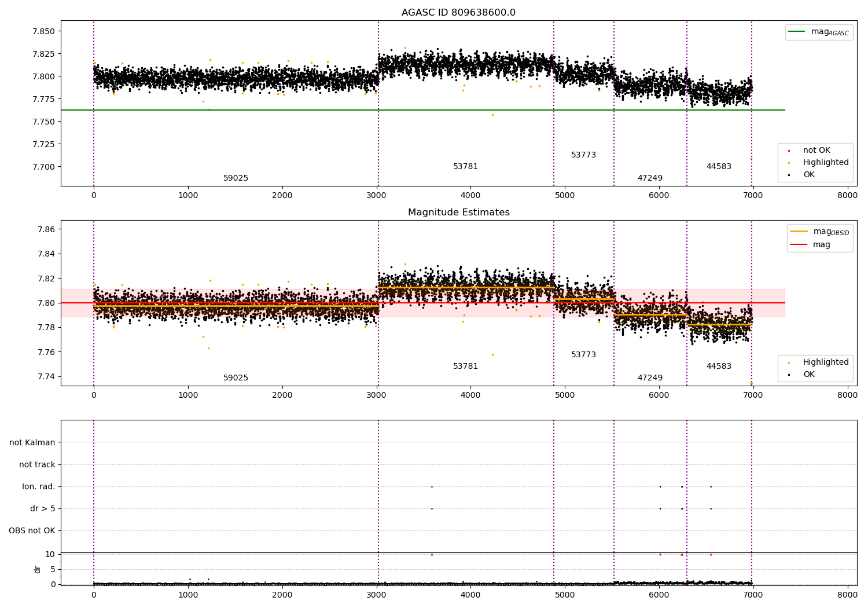
Task: Click the 7.82 y-axis tick label
Action: 46,279
